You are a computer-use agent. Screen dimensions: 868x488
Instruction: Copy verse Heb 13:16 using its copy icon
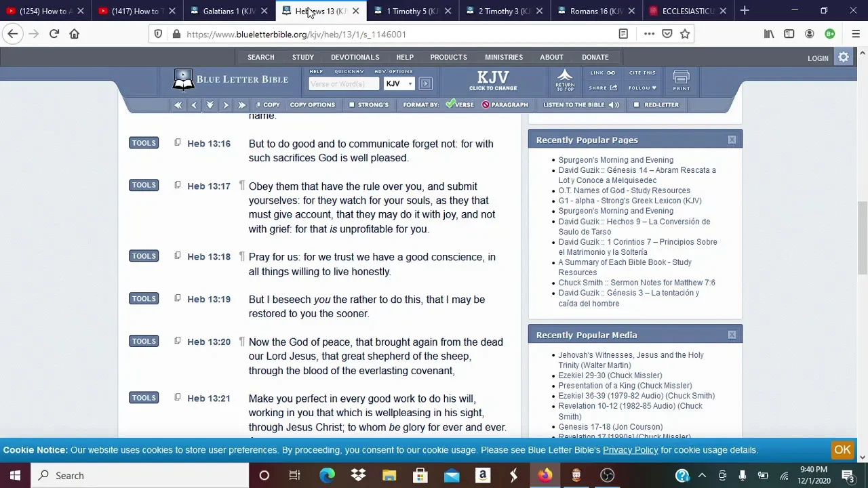pyautogui.click(x=178, y=143)
